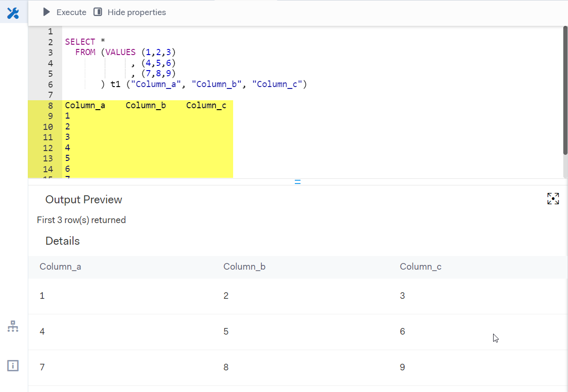Select cell with value 3 in table

[x=403, y=296]
